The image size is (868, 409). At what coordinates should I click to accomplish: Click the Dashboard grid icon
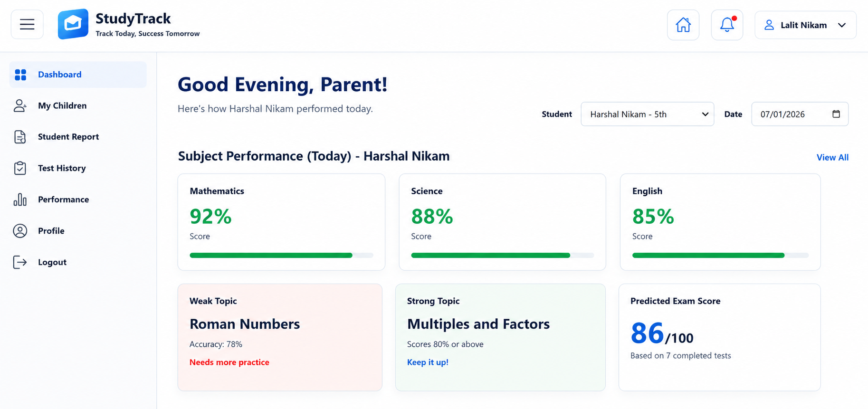(20, 75)
